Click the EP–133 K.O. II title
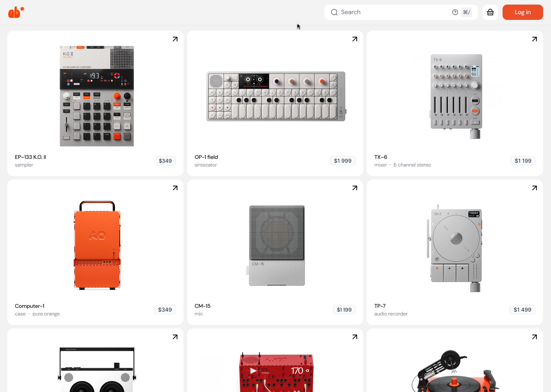Image resolution: width=551 pixels, height=392 pixels. [31, 157]
